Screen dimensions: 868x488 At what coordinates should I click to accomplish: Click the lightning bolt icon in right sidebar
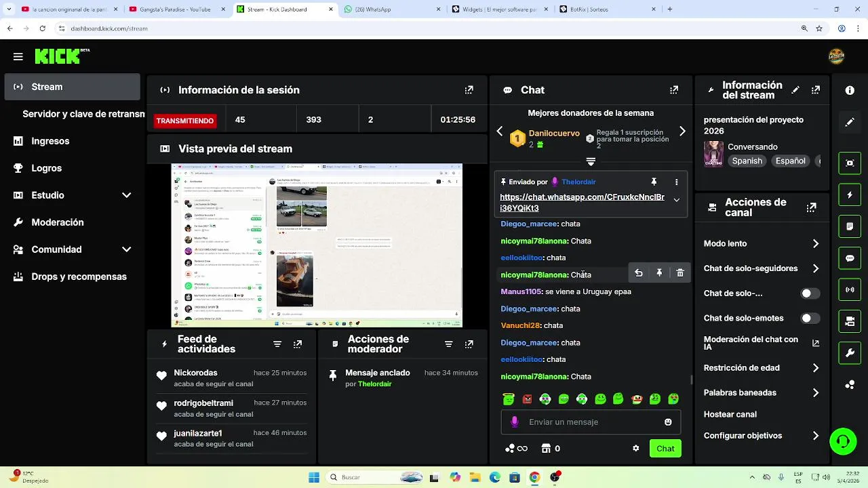click(x=850, y=195)
